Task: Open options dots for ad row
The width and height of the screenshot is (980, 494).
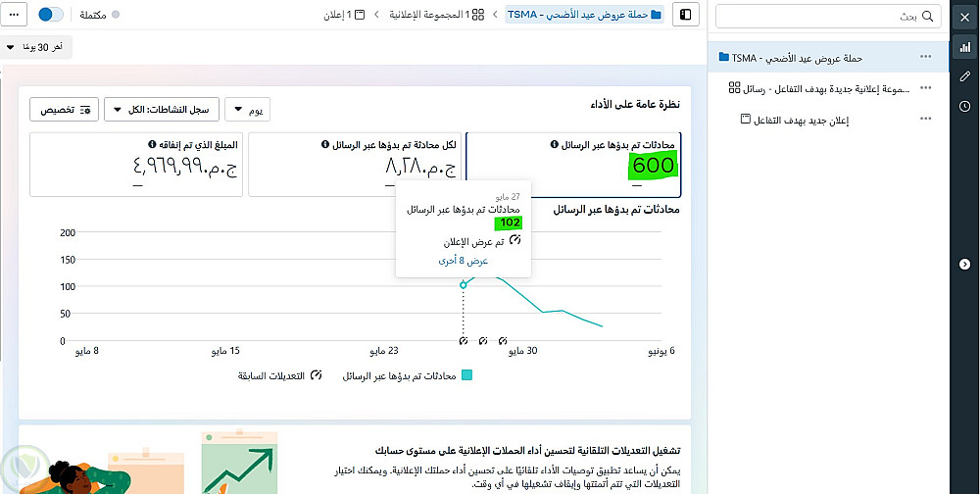Action: tap(926, 119)
